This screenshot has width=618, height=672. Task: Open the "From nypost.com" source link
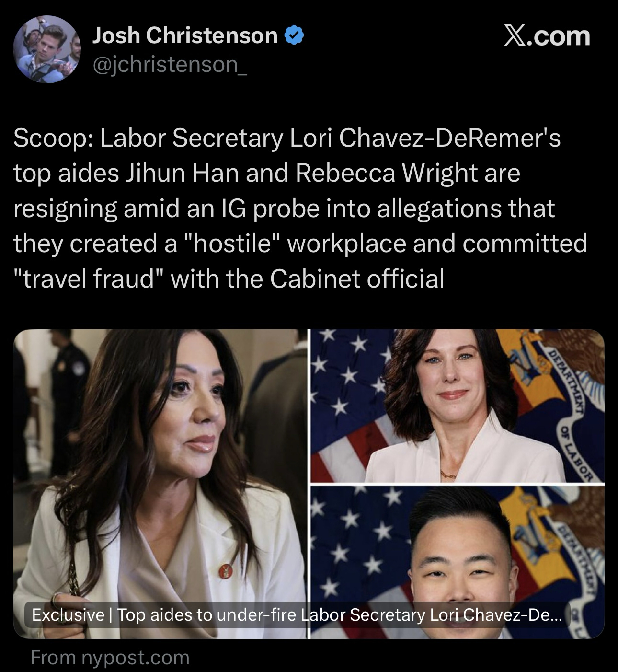(x=110, y=658)
